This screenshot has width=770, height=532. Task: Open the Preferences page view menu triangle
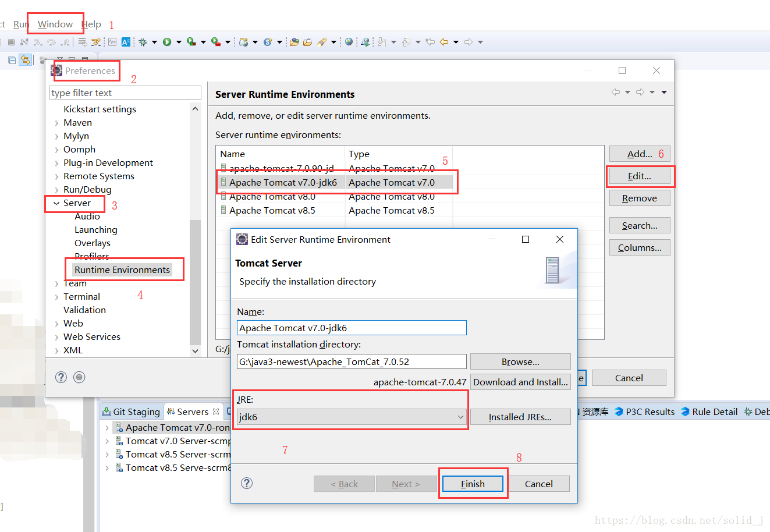click(x=664, y=92)
